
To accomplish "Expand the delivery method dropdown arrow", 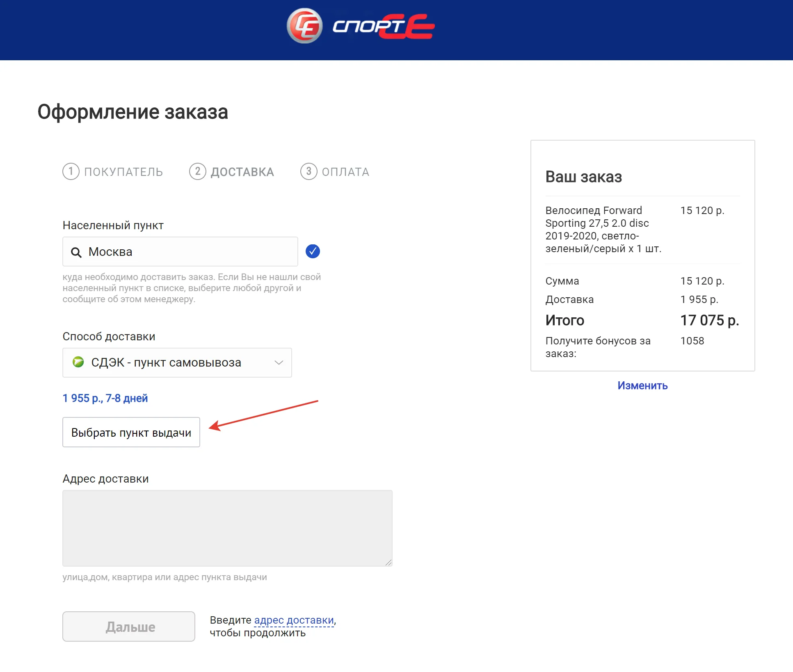I will click(x=279, y=362).
